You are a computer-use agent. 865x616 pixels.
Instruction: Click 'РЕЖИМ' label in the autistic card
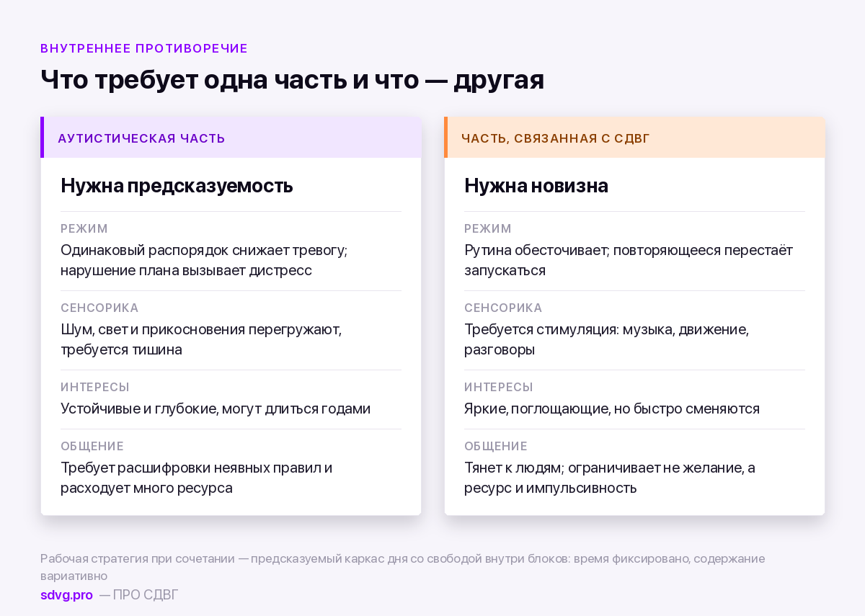(x=84, y=229)
